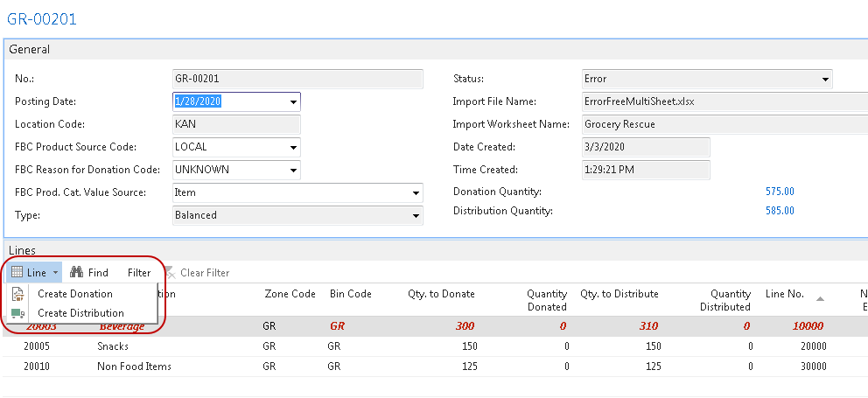Select the Snacks row

(113, 346)
